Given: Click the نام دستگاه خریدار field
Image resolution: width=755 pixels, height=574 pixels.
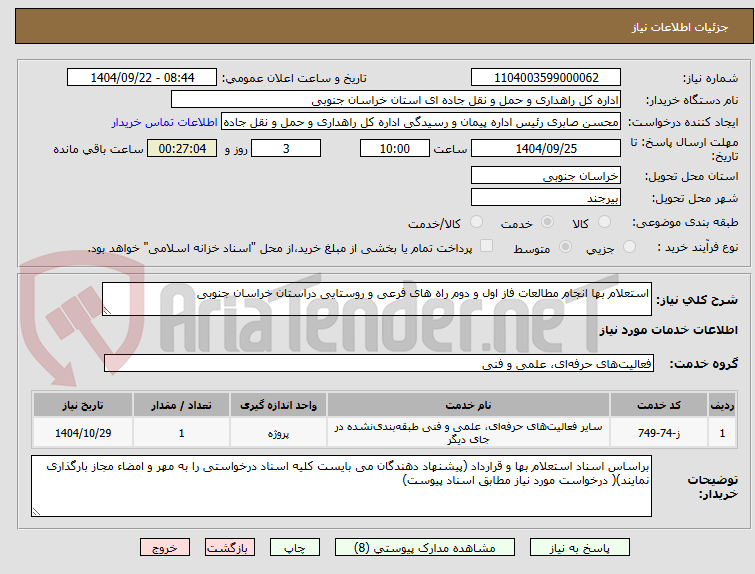Looking at the screenshot, I should 396,100.
